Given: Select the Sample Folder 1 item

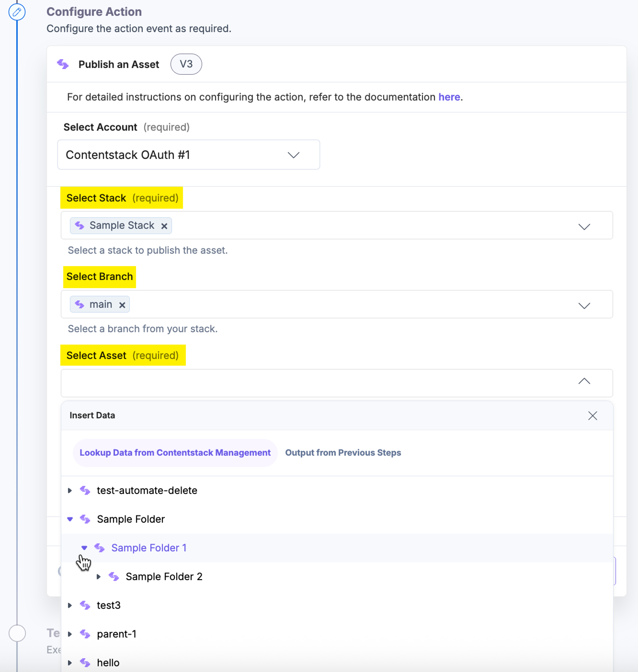Looking at the screenshot, I should click(x=149, y=548).
